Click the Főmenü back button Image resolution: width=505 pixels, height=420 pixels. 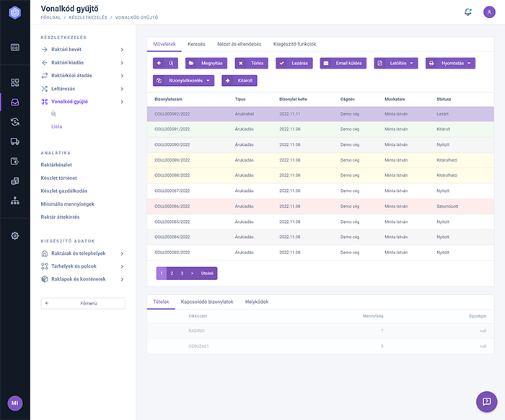click(x=82, y=303)
